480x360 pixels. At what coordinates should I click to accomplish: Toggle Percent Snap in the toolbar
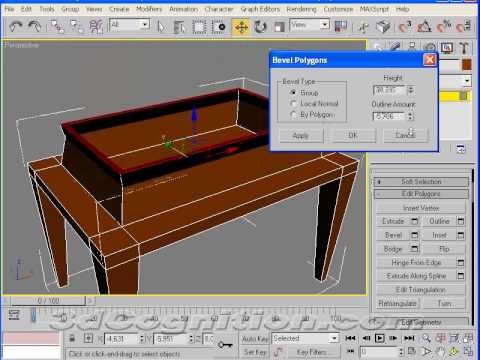(x=444, y=26)
